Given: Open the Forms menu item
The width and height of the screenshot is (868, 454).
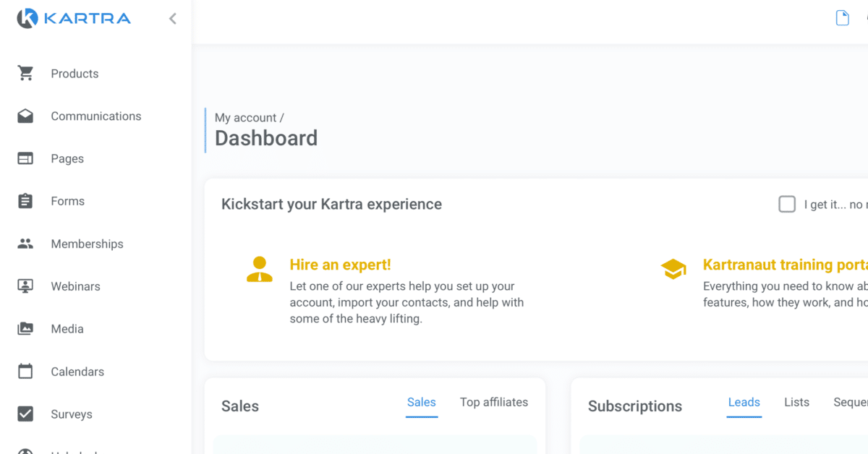Looking at the screenshot, I should click(68, 202).
